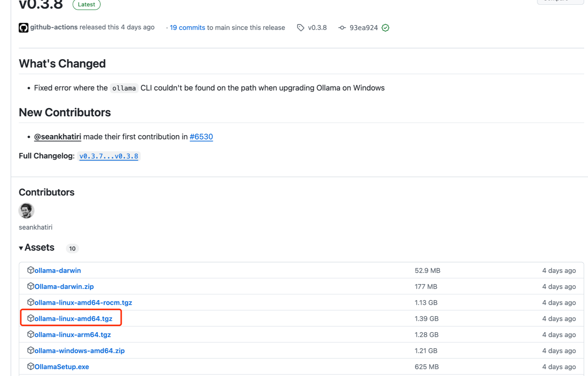Viewport: 588px width, 376px height.
Task: Click the package icon for Ollama-darwin.zip
Action: pos(30,286)
